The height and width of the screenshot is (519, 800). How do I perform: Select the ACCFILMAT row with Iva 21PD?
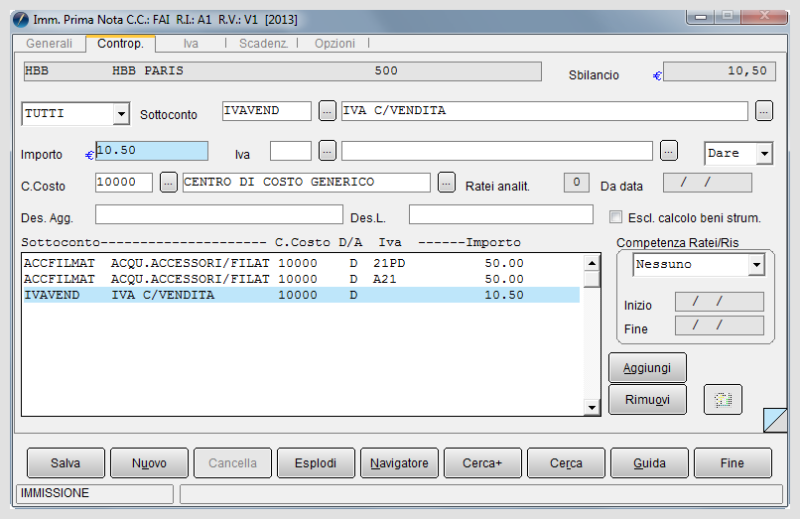(x=301, y=263)
